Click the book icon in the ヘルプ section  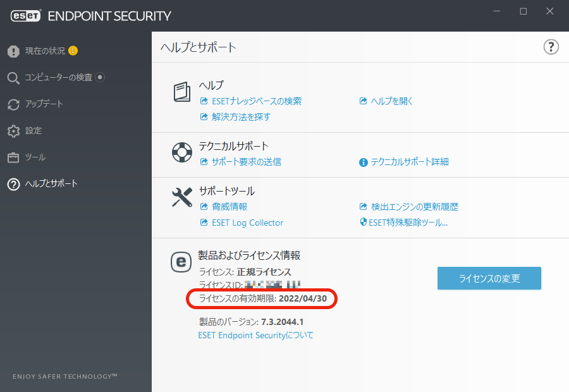click(x=181, y=92)
